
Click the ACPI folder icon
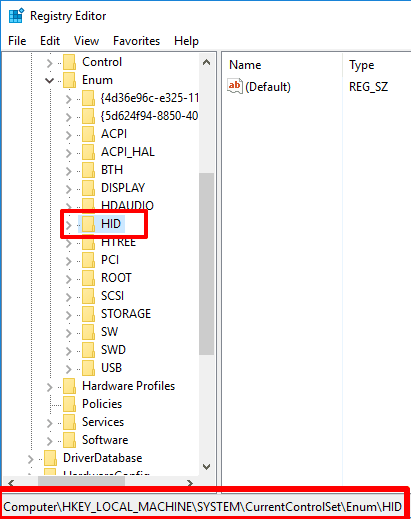click(x=88, y=134)
